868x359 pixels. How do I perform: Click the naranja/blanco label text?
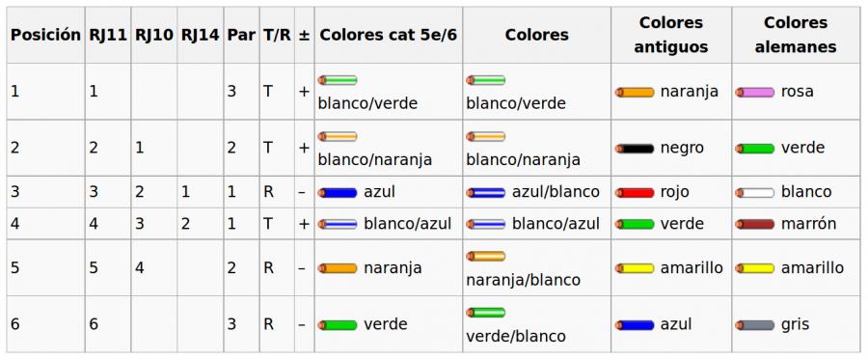click(523, 280)
